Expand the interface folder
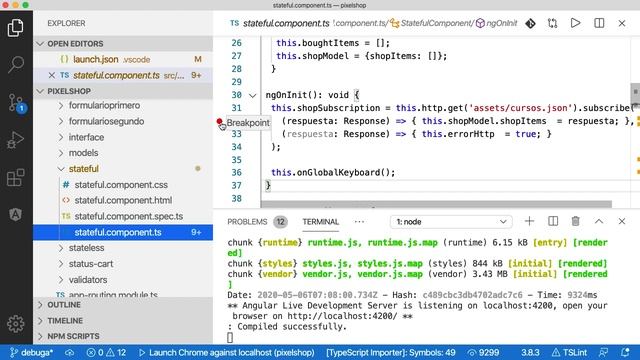640x360 pixels. (86, 137)
